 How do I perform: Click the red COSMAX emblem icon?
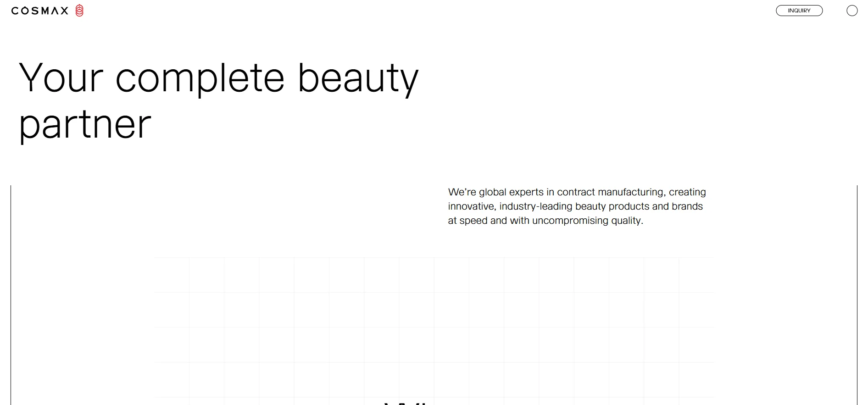(79, 11)
